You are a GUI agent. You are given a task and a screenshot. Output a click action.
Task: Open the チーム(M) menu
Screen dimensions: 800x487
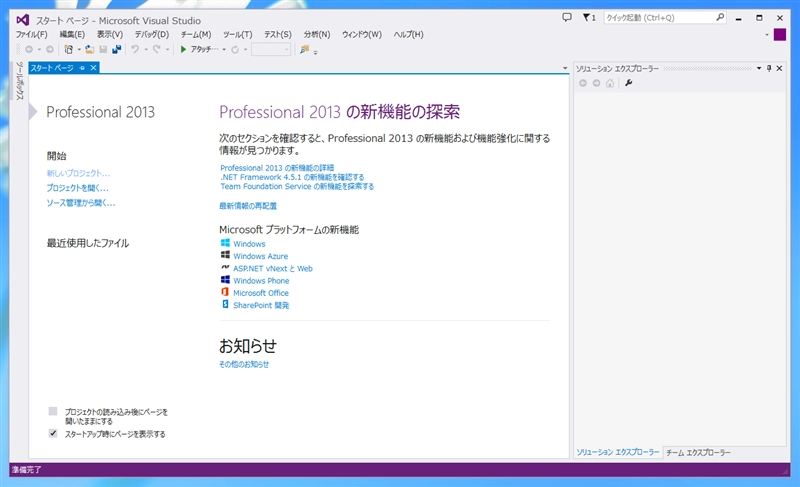pyautogui.click(x=196, y=34)
